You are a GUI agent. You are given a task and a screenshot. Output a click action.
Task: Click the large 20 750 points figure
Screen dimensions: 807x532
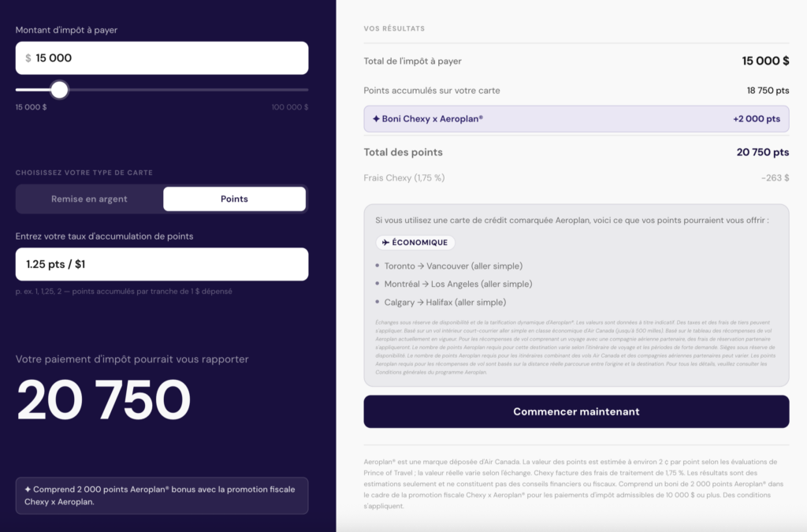(x=103, y=400)
